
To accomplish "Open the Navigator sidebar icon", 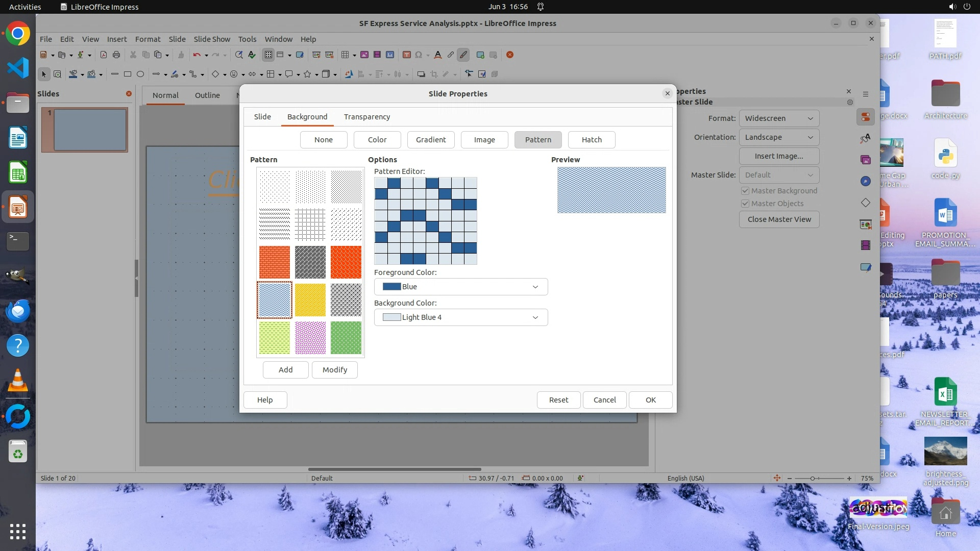I will (865, 182).
